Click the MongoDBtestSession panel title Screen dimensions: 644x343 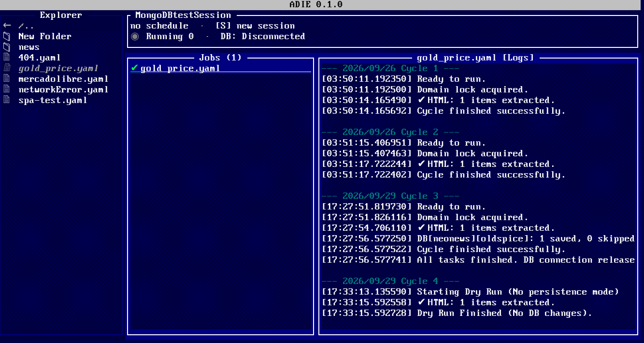click(183, 15)
